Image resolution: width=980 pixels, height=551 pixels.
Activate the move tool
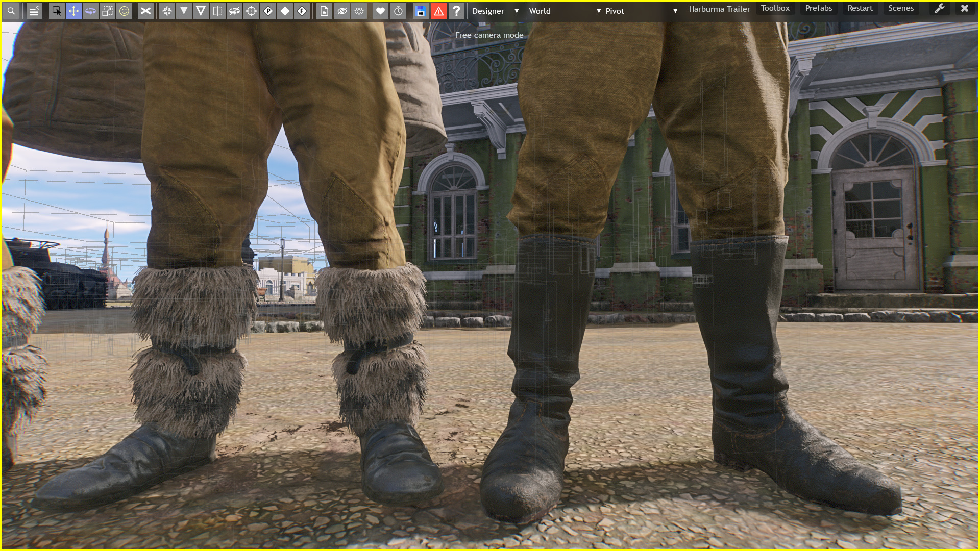coord(73,11)
